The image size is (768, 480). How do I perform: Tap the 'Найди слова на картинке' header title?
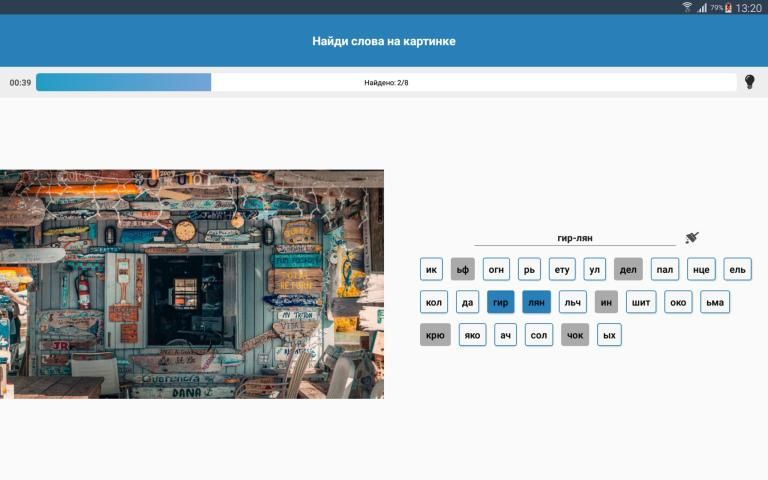tap(384, 41)
